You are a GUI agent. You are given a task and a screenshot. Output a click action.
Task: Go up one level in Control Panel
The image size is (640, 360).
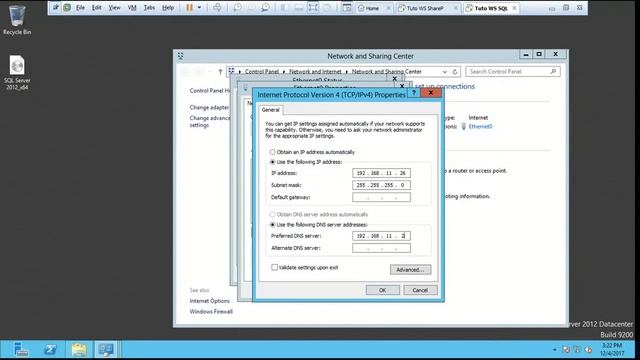tap(220, 71)
